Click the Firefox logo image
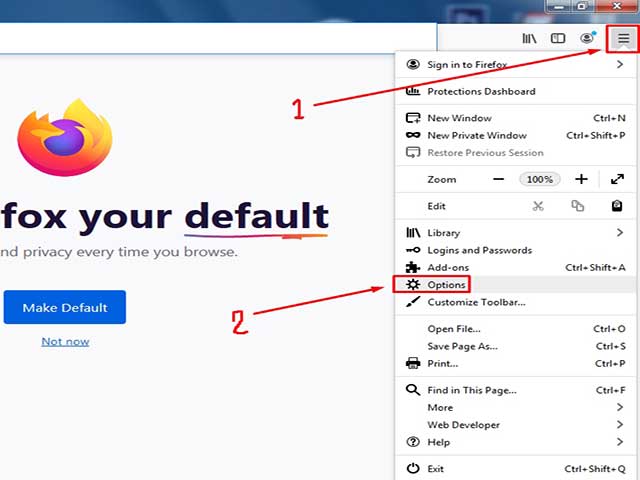This screenshot has width=640, height=480. click(64, 137)
